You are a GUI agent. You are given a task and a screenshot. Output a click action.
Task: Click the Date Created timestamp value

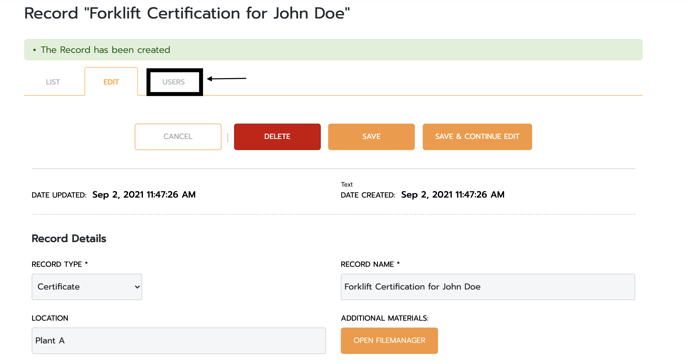tap(453, 195)
